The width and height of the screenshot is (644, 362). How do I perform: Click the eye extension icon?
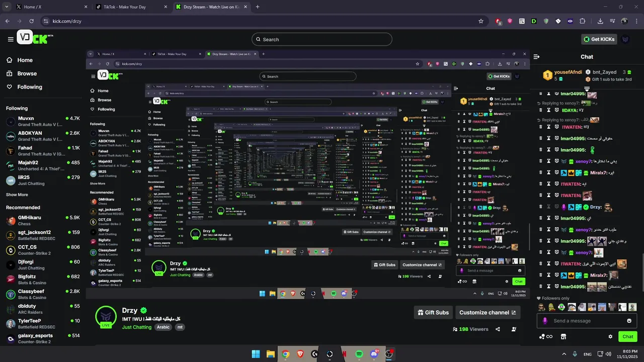(x=570, y=21)
